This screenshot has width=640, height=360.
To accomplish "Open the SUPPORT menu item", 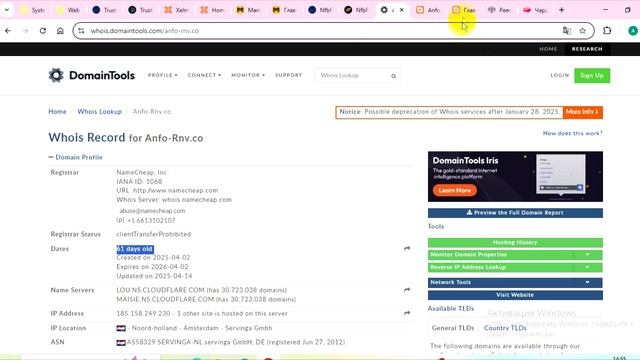I will [x=289, y=75].
